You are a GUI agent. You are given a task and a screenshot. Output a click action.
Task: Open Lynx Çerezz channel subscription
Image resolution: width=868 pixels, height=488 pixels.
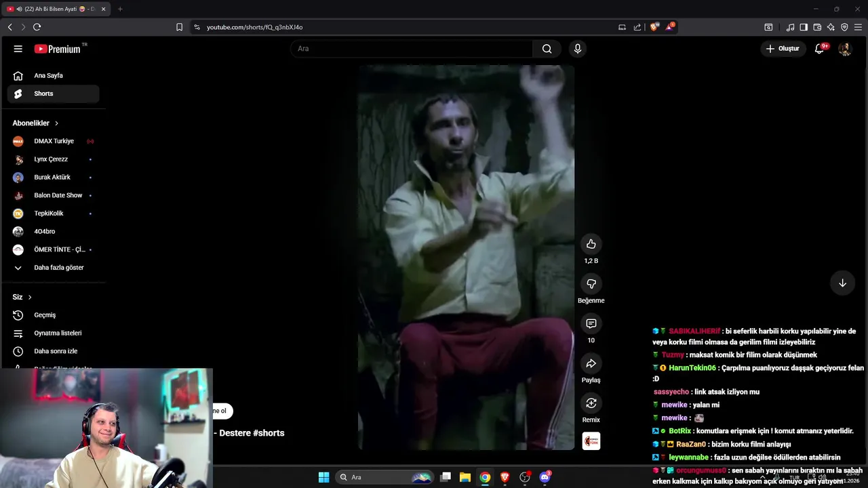point(53,159)
